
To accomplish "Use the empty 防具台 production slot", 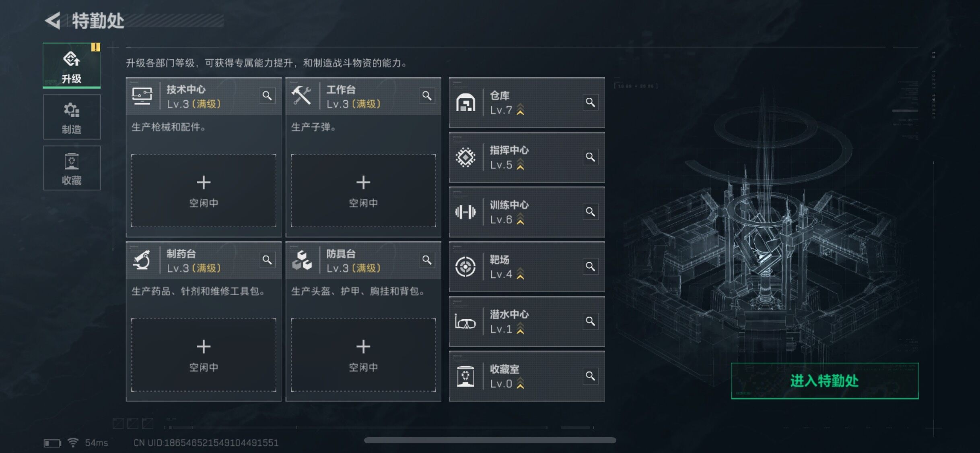I will [363, 355].
